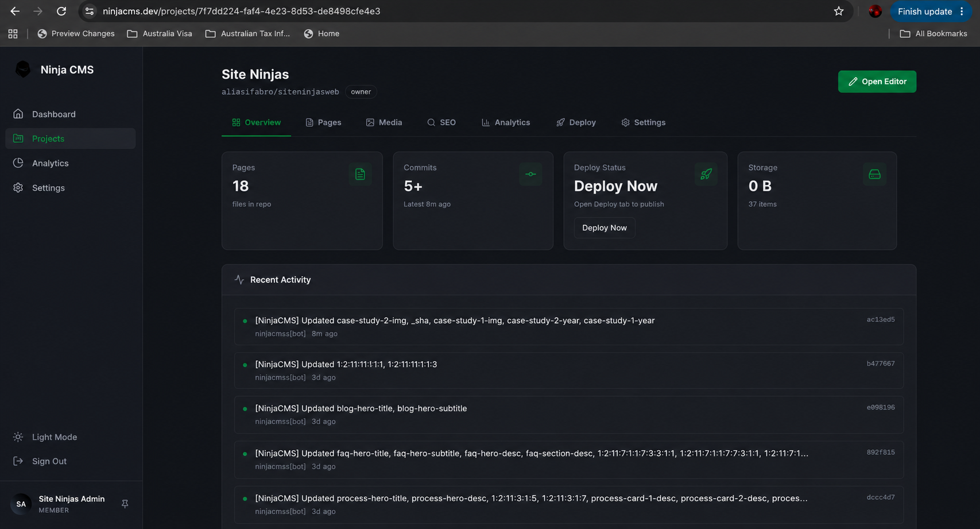Image resolution: width=980 pixels, height=529 pixels.
Task: Open the Home bookmark
Action: pyautogui.click(x=321, y=34)
